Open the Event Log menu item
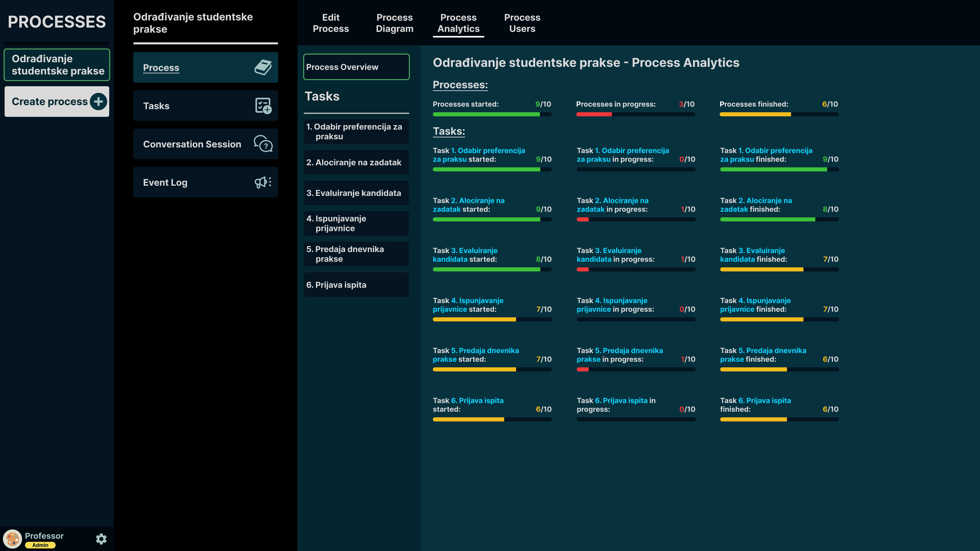The height and width of the screenshot is (551, 980). point(205,182)
